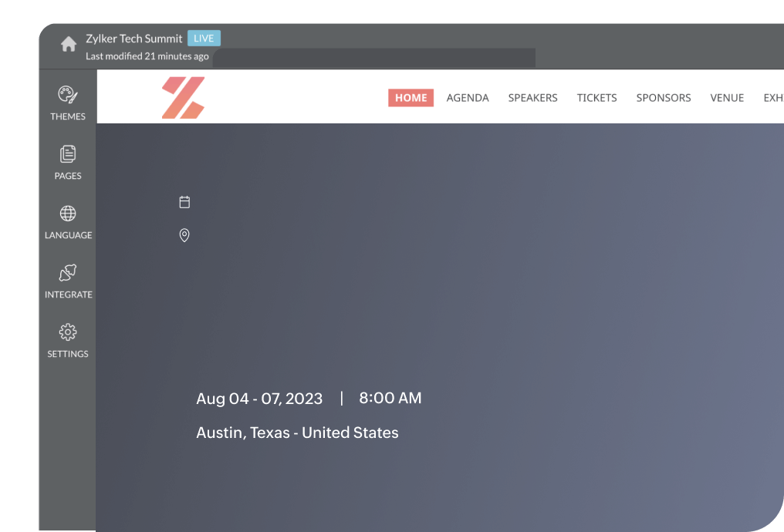Open the VENUE tab
Viewport: 784px width, 532px height.
(x=727, y=98)
